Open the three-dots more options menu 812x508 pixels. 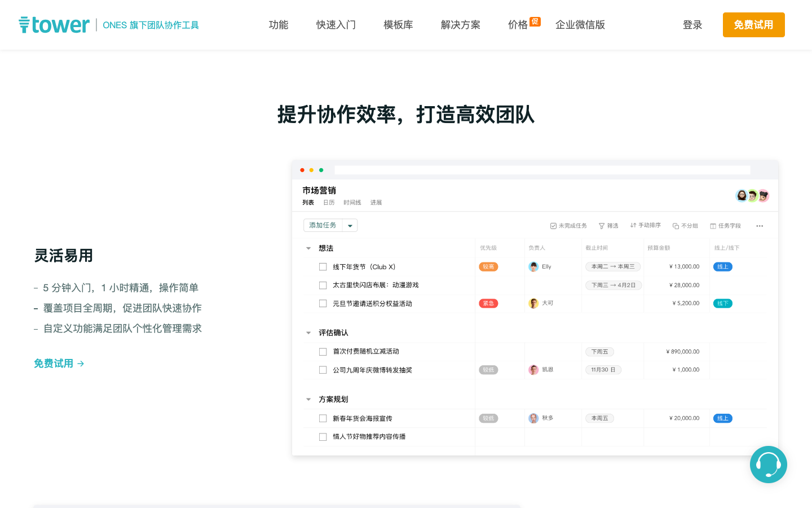760,226
